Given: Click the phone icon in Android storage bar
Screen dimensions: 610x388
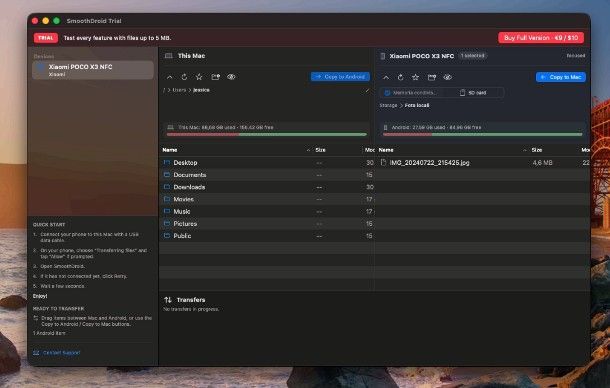Looking at the screenshot, I should coord(386,127).
